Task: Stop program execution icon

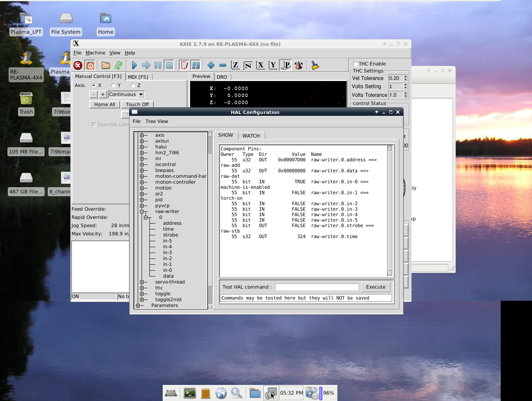Action: [x=169, y=65]
